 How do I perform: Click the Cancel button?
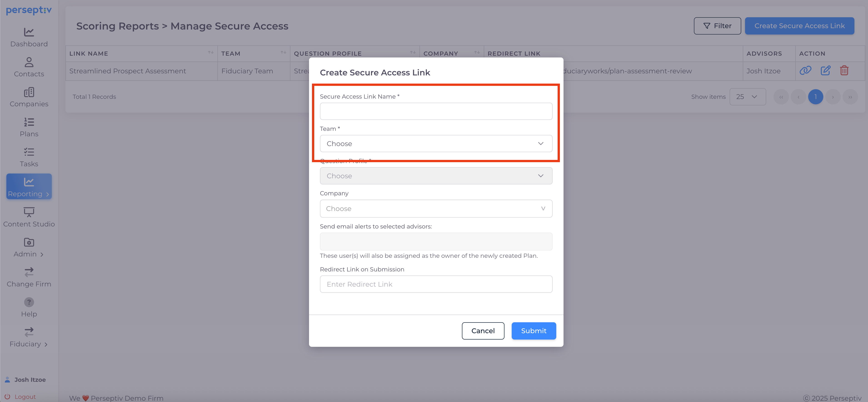[483, 331]
